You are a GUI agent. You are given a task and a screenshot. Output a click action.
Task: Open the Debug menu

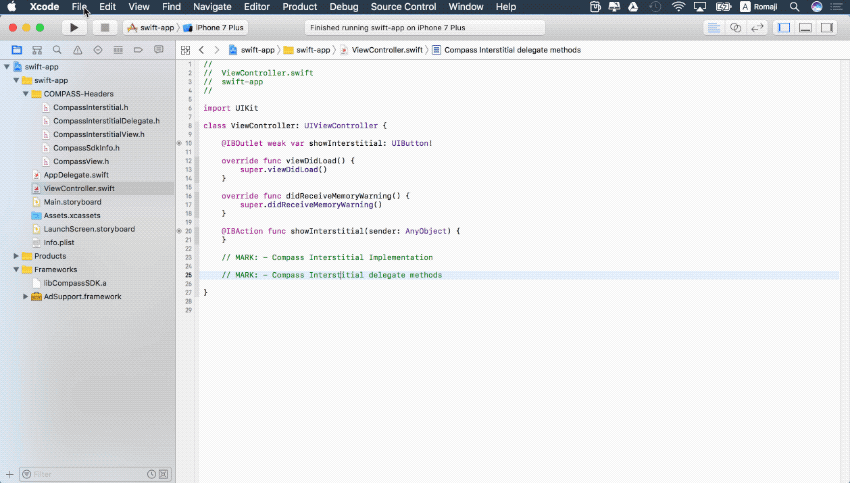[344, 7]
